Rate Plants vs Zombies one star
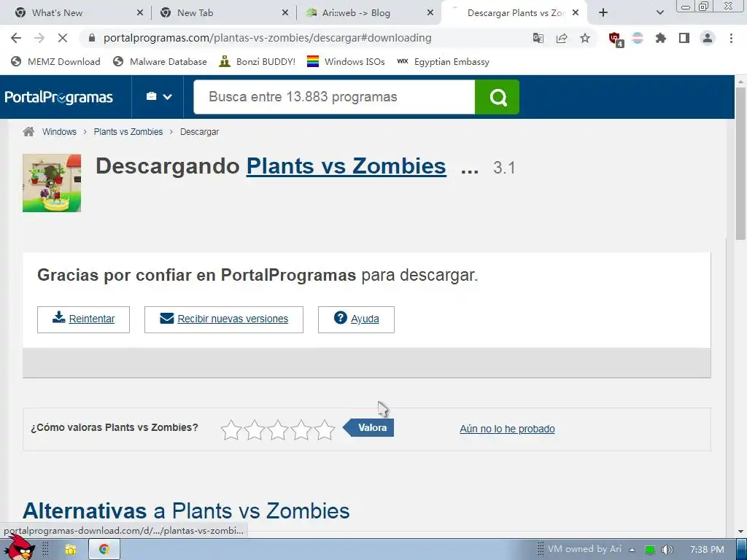 (x=231, y=429)
